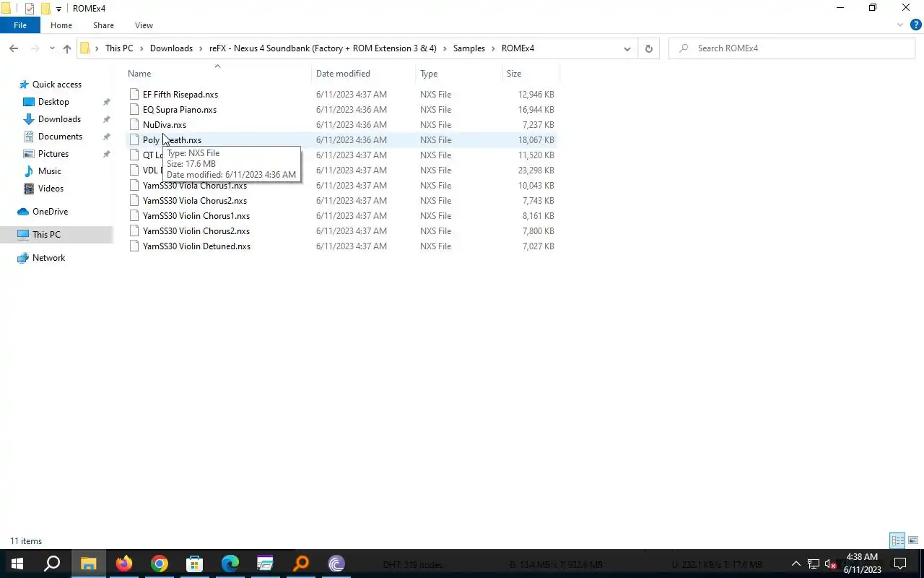Open the purple-striped window app in taskbar
Screen dimensions: 924x578
[266, 564]
